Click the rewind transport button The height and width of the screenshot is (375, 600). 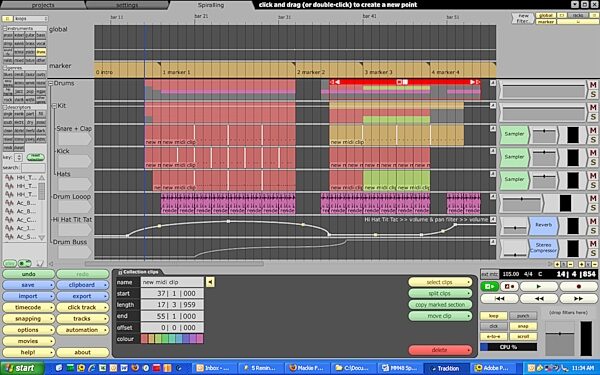(538, 298)
